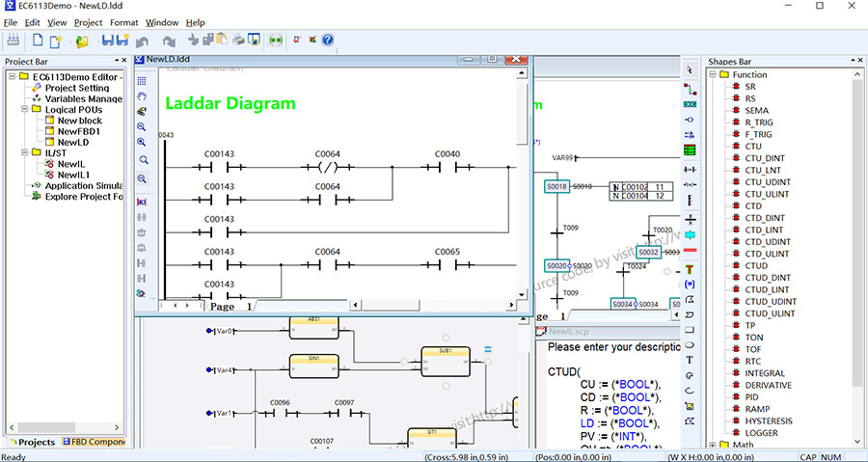Open the View menu

pyautogui.click(x=57, y=23)
